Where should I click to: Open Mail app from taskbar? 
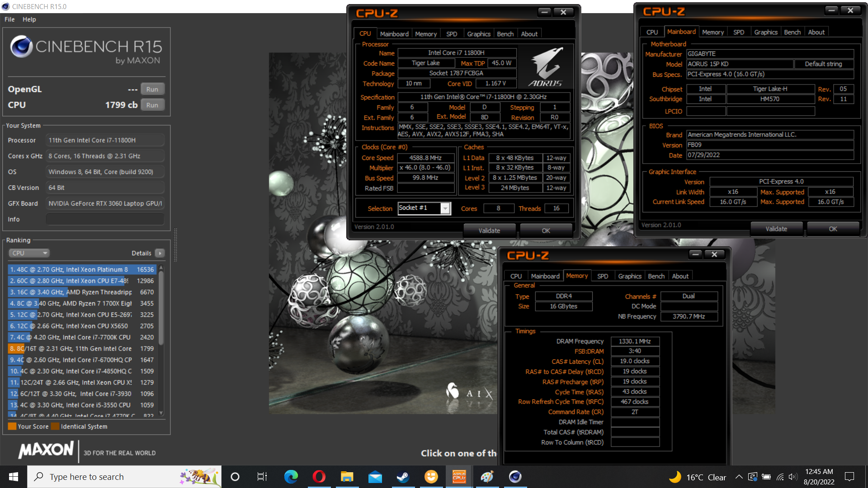[x=375, y=477]
